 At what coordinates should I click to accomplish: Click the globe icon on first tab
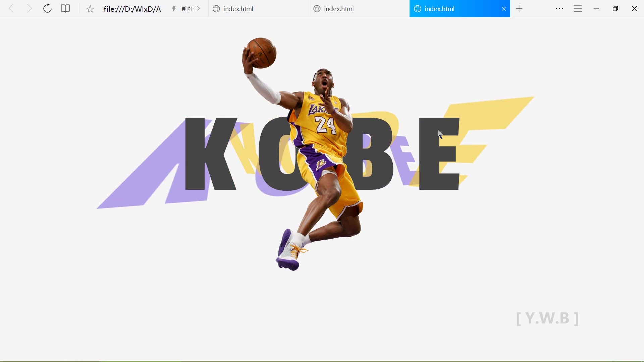[x=217, y=9]
